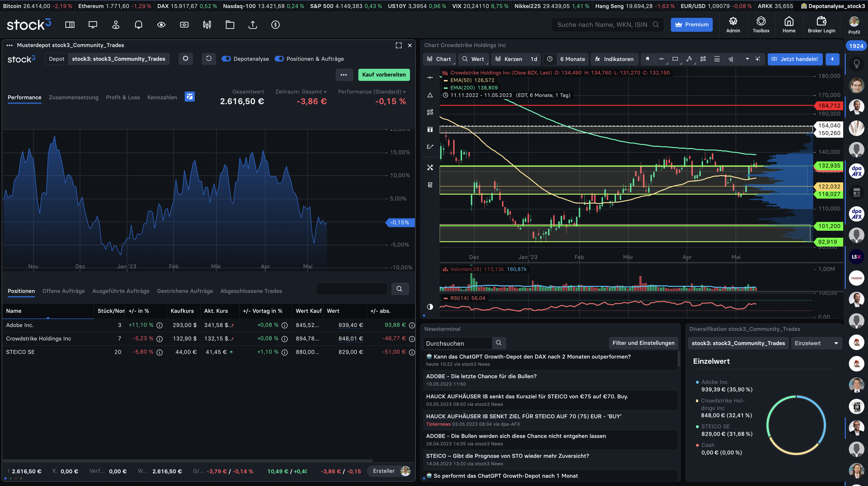Go to Home via house icon

pyautogui.click(x=789, y=25)
